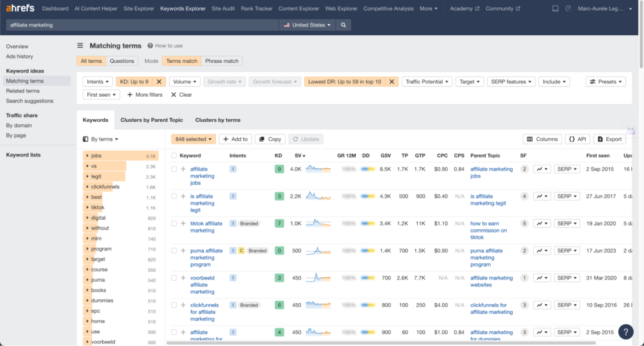Sort by the SV column header
Image resolution: width=644 pixels, height=346 pixels.
300,156
